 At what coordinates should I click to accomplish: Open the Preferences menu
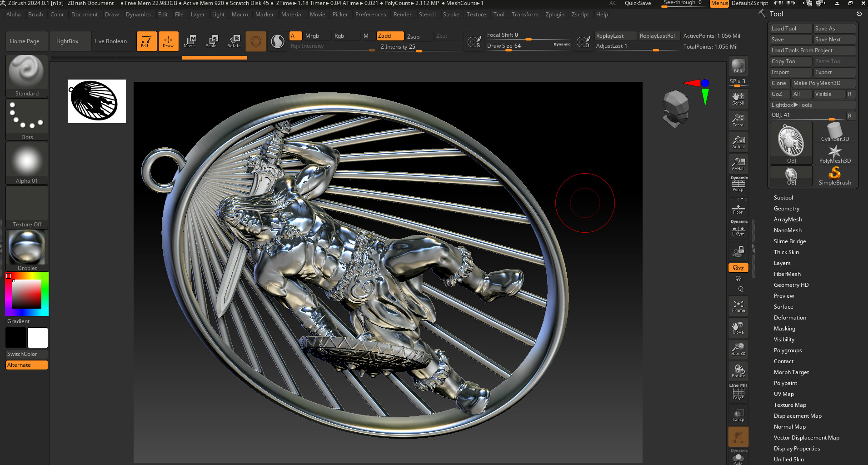click(370, 15)
